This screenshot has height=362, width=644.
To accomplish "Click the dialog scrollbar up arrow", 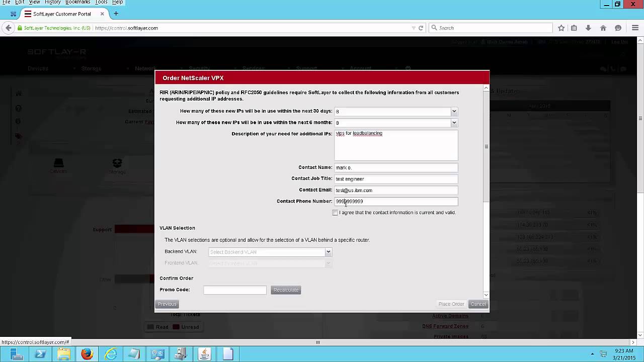I will pos(486,88).
